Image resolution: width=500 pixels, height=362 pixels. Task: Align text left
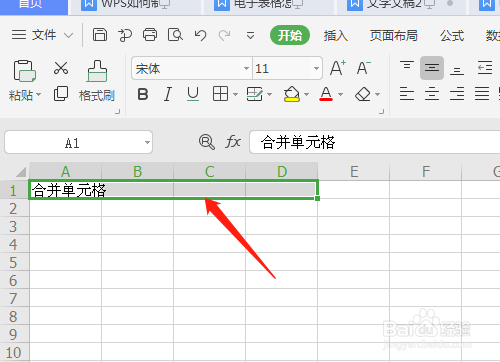click(407, 94)
